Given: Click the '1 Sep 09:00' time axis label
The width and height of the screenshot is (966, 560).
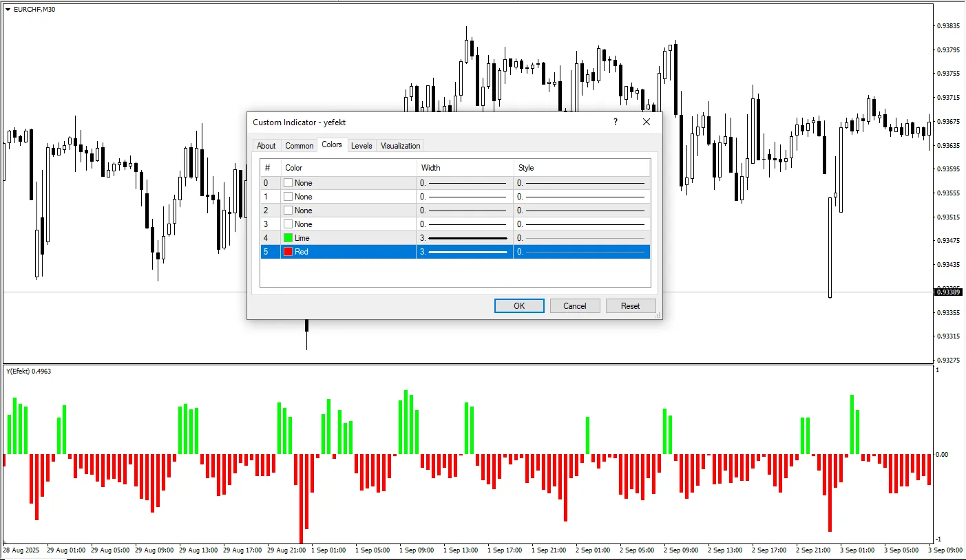Looking at the screenshot, I should tap(417, 550).
